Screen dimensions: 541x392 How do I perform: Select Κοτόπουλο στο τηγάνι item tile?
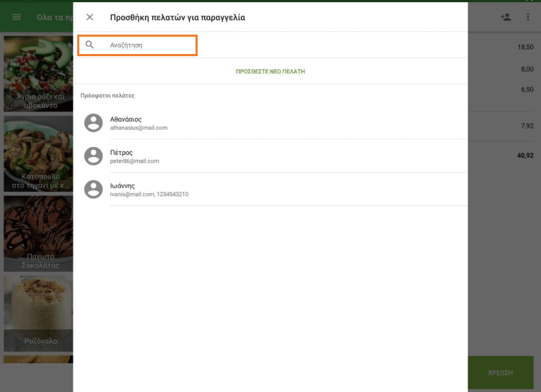click(38, 153)
